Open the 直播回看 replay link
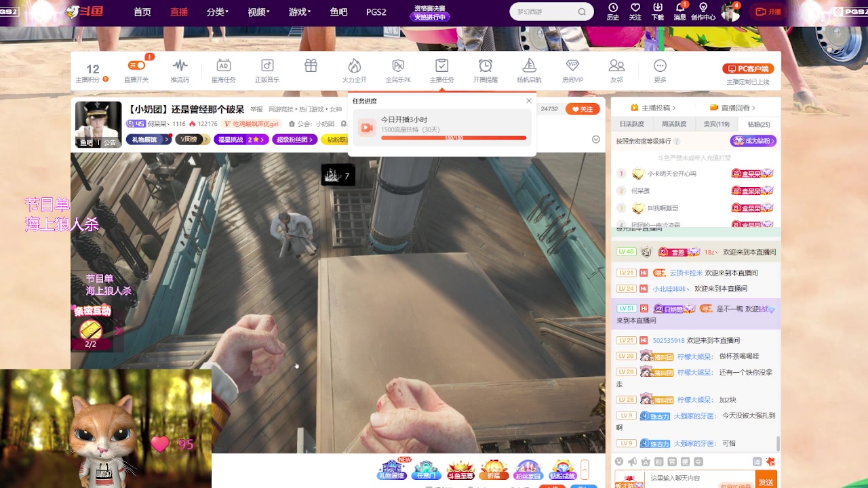The width and height of the screenshot is (868, 488). tap(732, 108)
